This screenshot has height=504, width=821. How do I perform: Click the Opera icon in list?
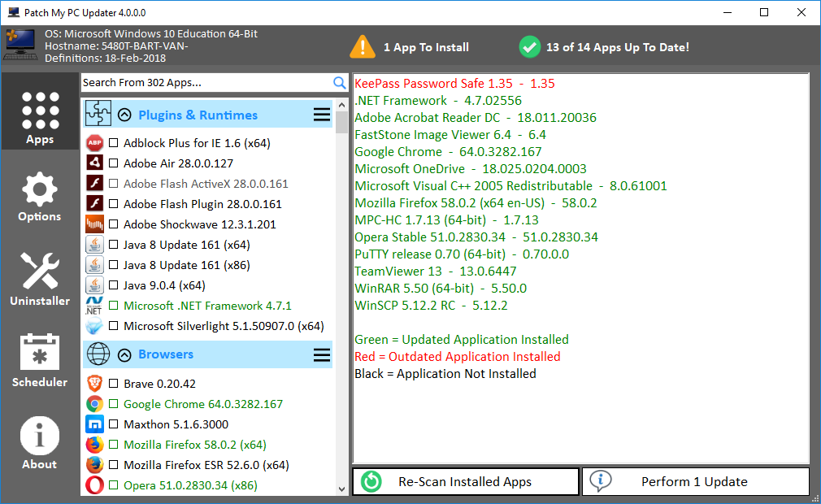click(x=95, y=485)
